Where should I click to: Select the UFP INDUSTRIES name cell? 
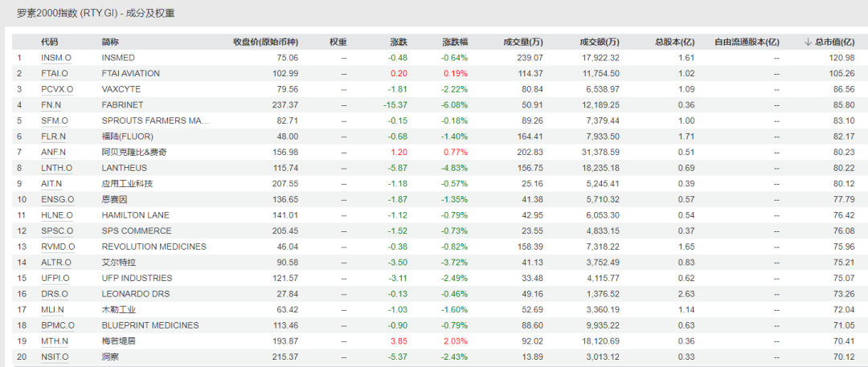click(x=137, y=278)
